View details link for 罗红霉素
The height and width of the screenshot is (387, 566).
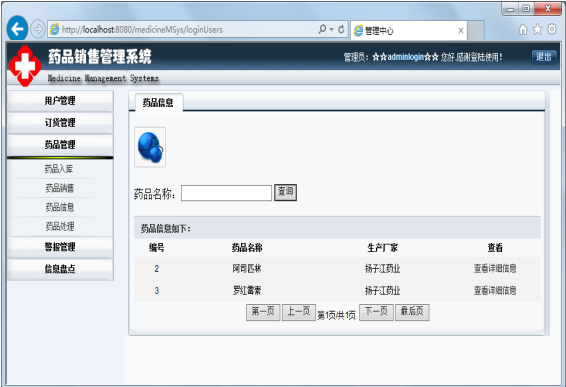point(495,290)
